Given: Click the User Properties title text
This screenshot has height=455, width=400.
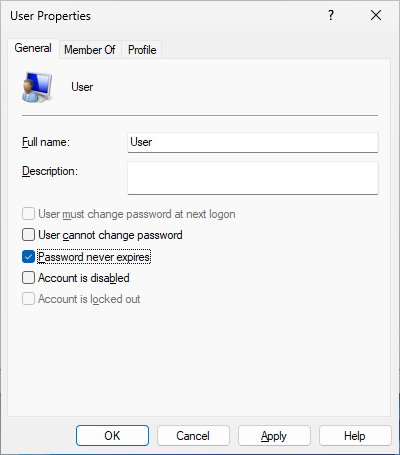Looking at the screenshot, I should pos(50,16).
